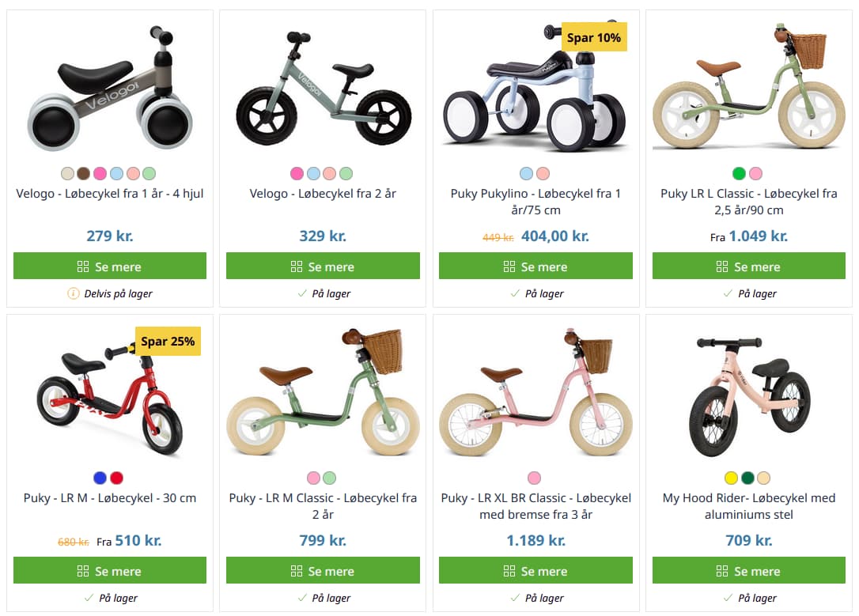Click the grid icon in Puky LR XL BR Classic's button
The width and height of the screenshot is (859, 616).
tap(509, 571)
